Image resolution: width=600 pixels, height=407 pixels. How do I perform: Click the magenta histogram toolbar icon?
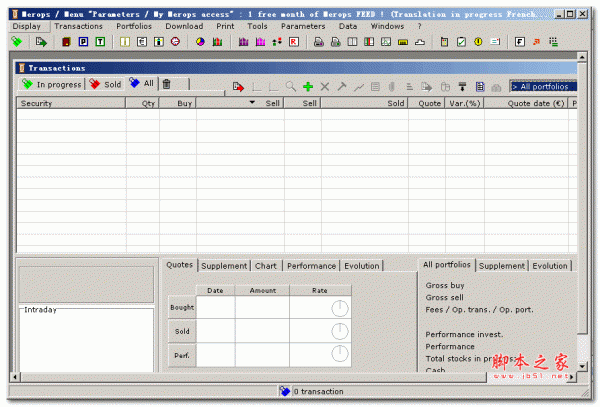click(x=260, y=41)
